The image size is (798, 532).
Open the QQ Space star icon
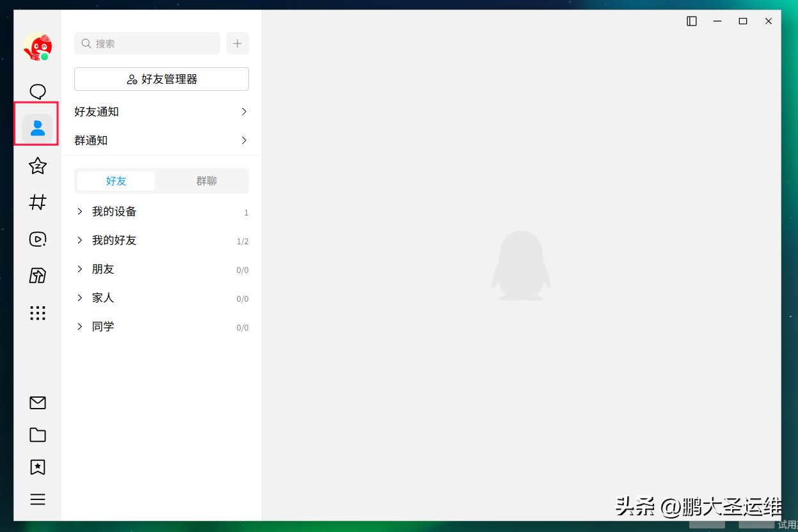tap(38, 166)
